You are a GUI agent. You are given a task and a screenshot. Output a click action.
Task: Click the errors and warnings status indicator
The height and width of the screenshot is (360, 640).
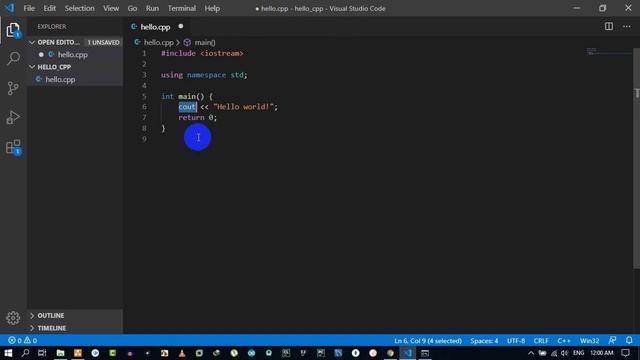pyautogui.click(x=23, y=340)
